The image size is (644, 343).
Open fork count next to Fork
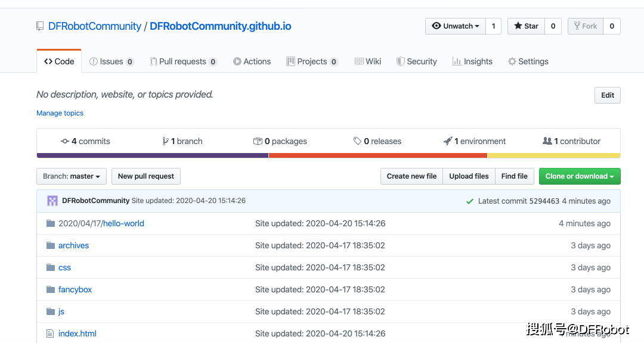click(x=612, y=26)
